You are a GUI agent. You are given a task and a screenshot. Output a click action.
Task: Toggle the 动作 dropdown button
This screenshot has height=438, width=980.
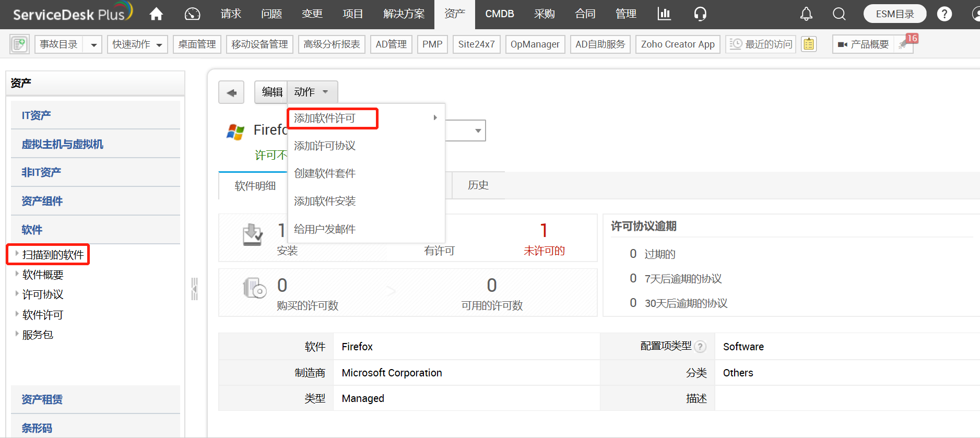[x=312, y=92]
